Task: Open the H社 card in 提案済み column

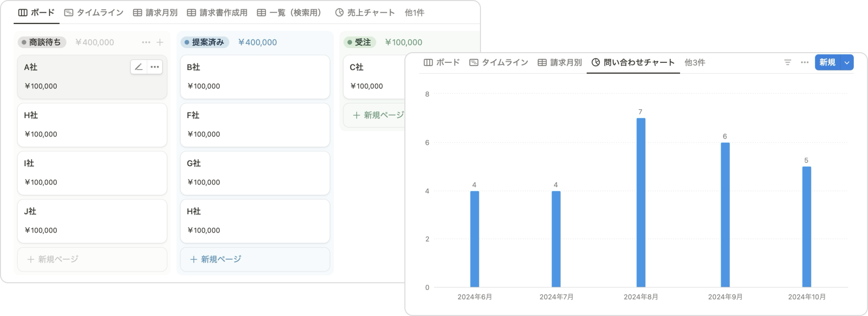Action: (255, 221)
